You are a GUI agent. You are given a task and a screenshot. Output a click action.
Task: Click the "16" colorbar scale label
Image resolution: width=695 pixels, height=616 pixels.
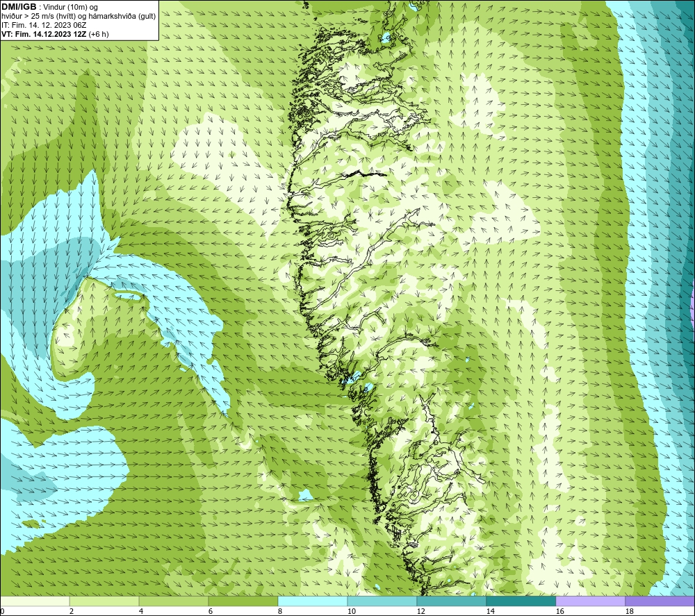pos(559,612)
